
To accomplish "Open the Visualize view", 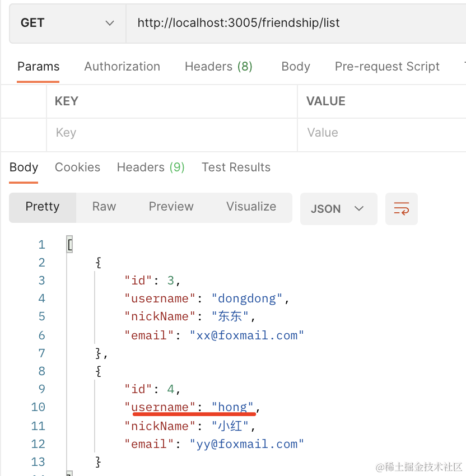I will point(251,207).
